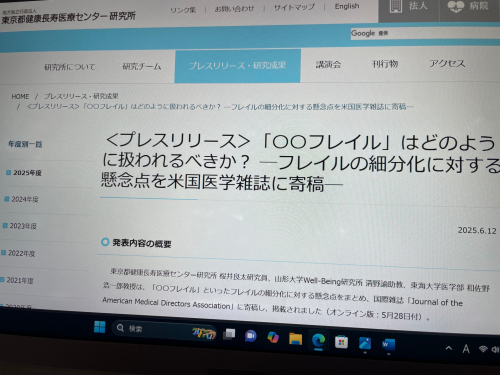Viewport: 500px width, 375px height.
Task: Click in the Google site search field
Action: [425, 33]
